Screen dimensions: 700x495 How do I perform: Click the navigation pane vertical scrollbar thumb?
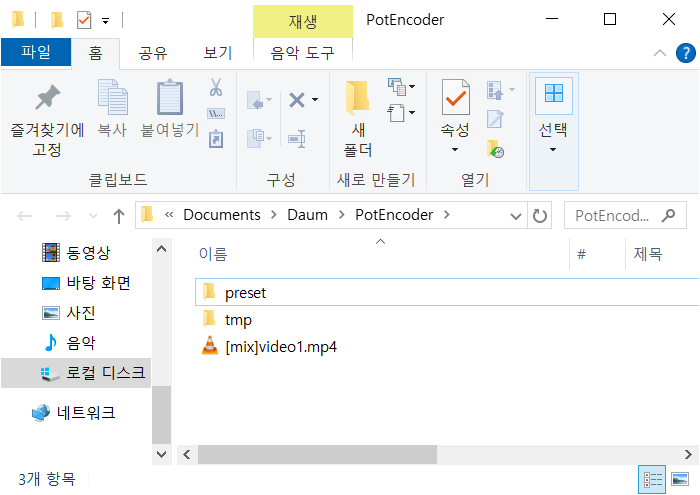[x=162, y=415]
